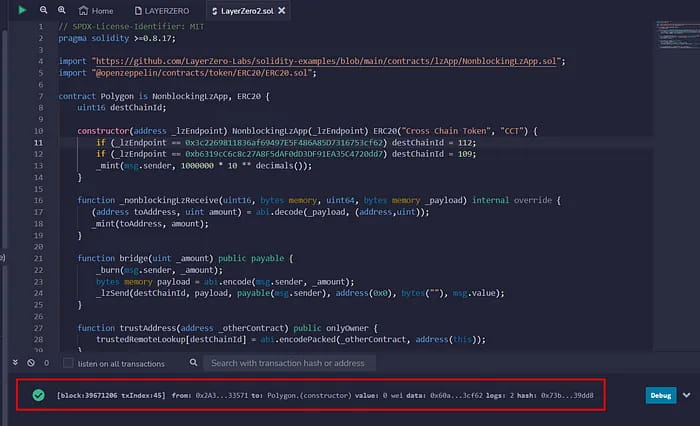Click 'trustedRemoteLookup[destChainId]' on line 28
The image size is (700, 426).
tap(171, 339)
